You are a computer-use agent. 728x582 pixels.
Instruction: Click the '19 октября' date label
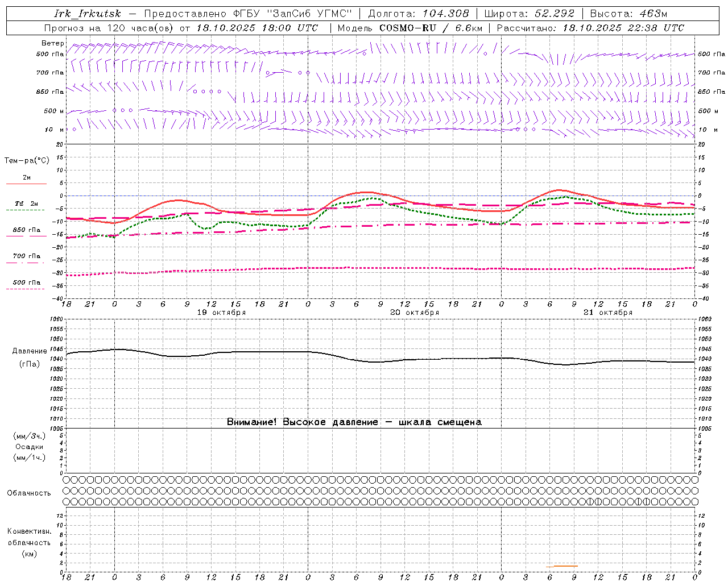221,313
